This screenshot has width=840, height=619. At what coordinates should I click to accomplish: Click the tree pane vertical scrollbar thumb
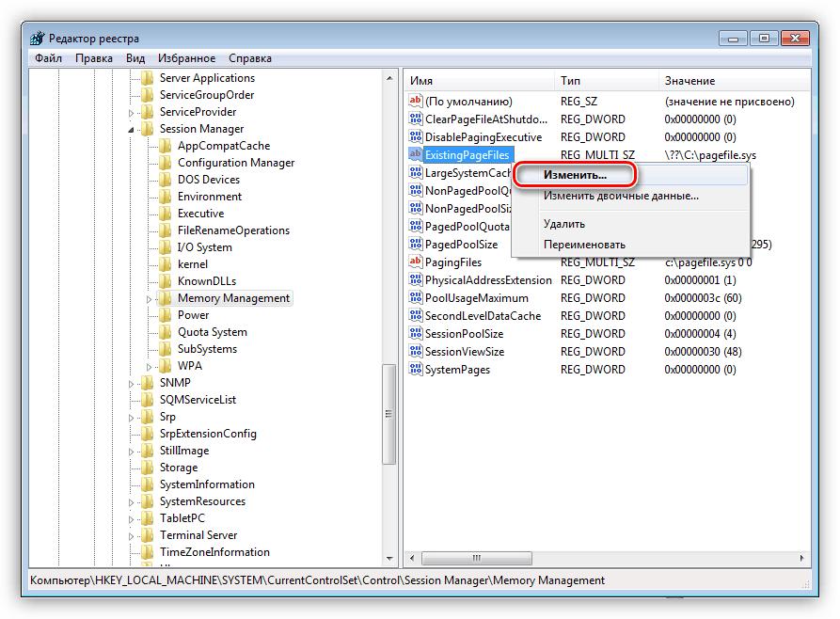[389, 414]
